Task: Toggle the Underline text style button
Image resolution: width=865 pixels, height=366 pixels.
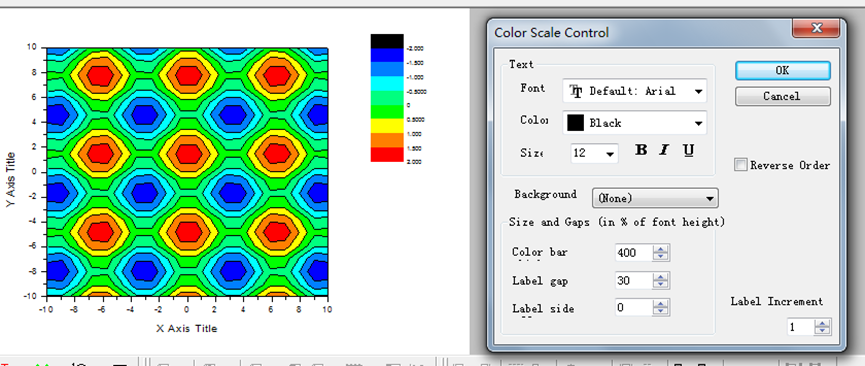Action: [x=688, y=150]
